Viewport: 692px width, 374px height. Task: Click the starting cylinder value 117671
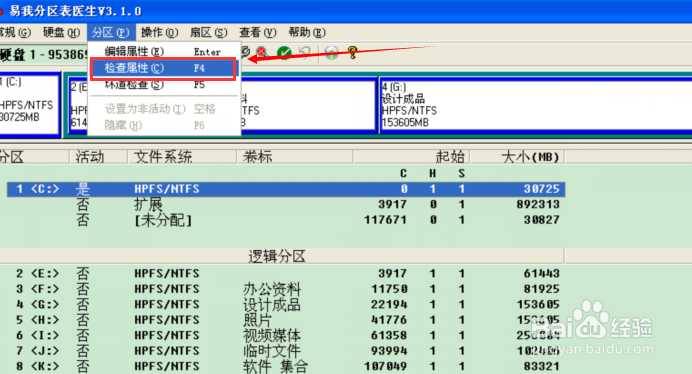coord(385,220)
